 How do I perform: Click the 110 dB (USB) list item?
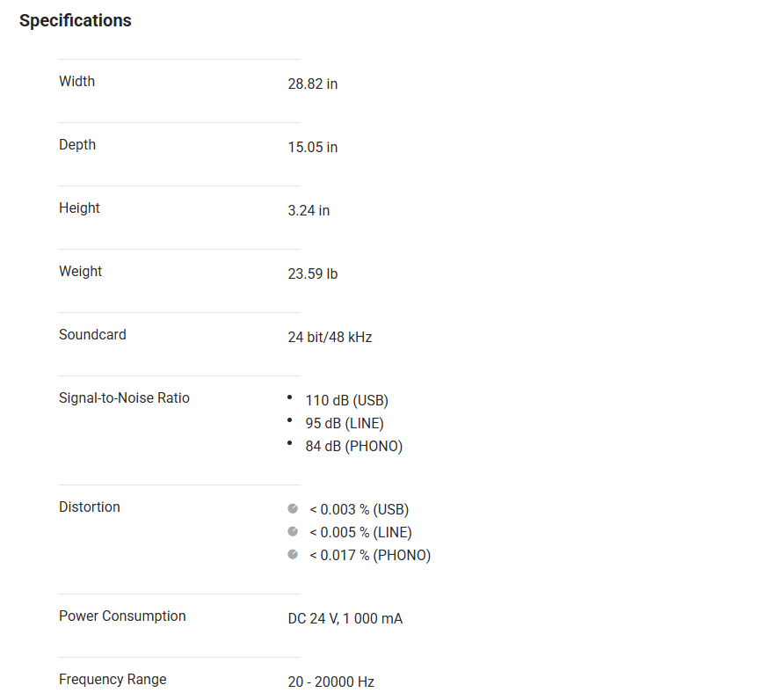[346, 401]
